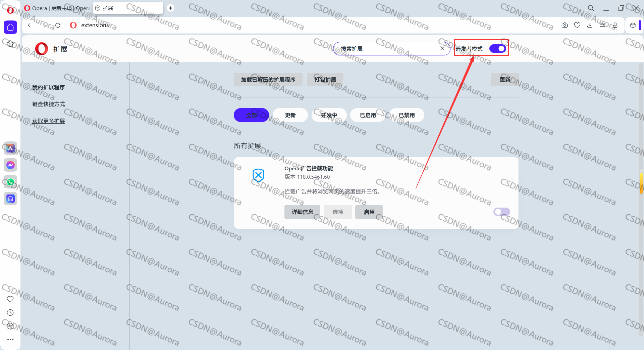Image resolution: width=644 pixels, height=350 pixels.
Task: Open the tab search magnifier icon
Action: 591,8
